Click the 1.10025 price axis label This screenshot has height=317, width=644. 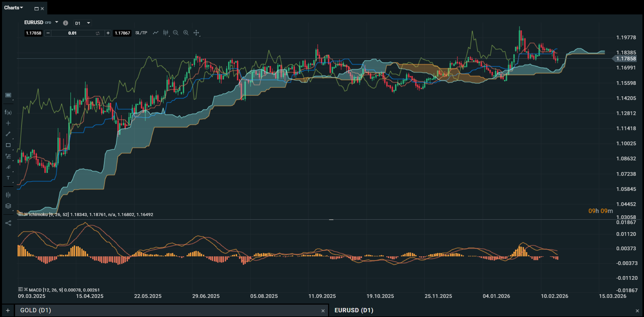[626, 144]
